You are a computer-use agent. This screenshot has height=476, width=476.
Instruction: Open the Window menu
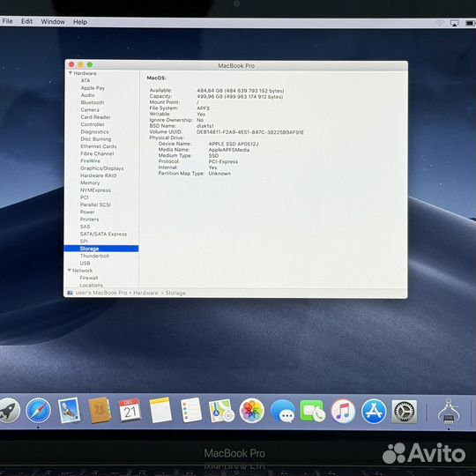53,22
